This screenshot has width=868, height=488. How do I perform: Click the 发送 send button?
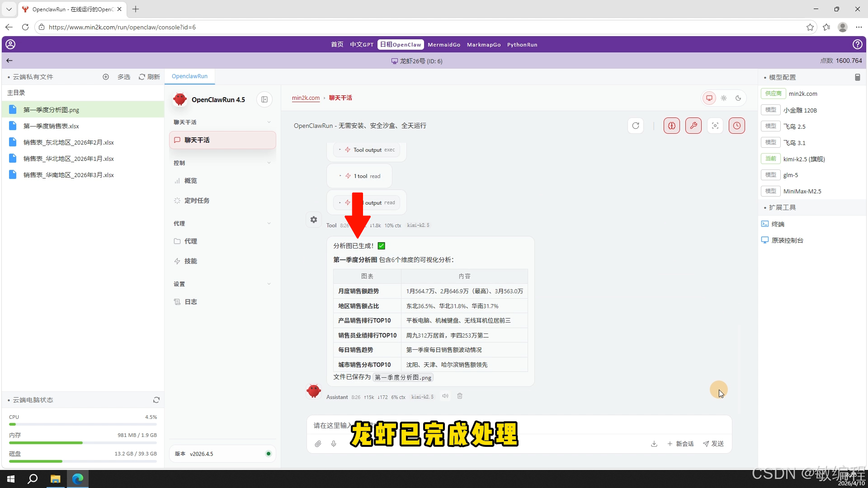click(713, 444)
